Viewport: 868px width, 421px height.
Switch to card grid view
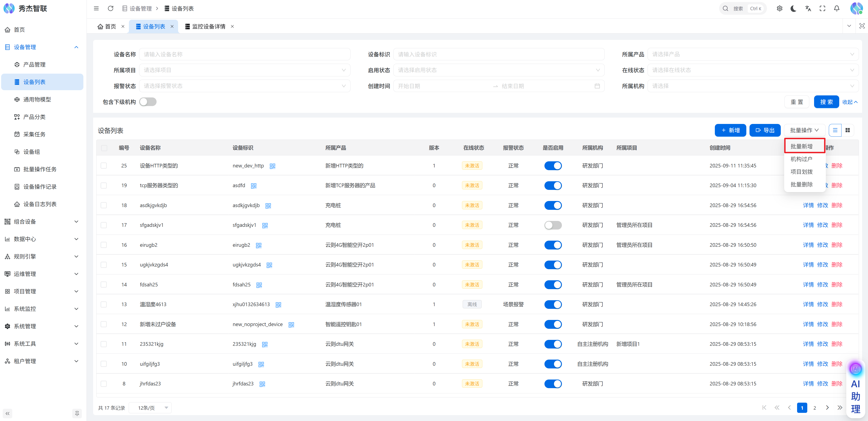pos(847,130)
